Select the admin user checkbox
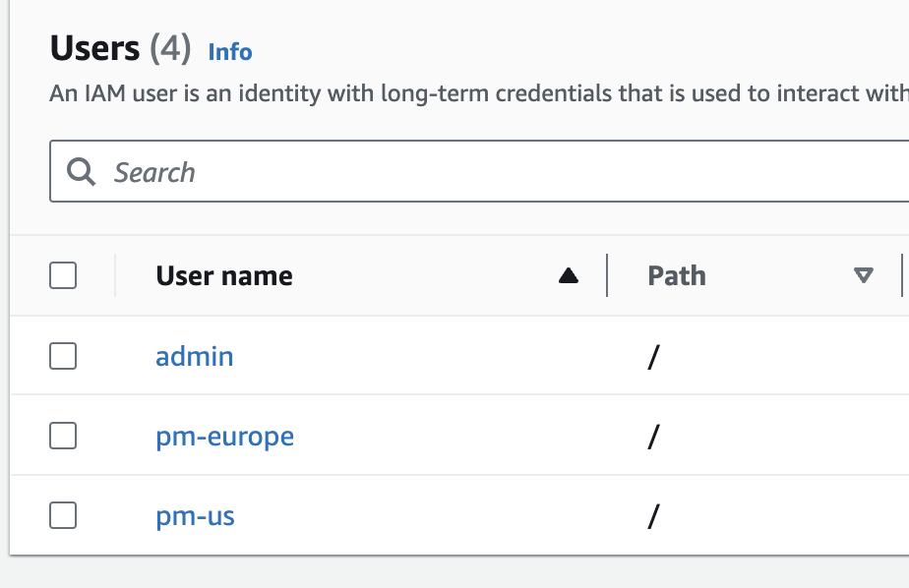This screenshot has height=588, width=909. click(63, 356)
